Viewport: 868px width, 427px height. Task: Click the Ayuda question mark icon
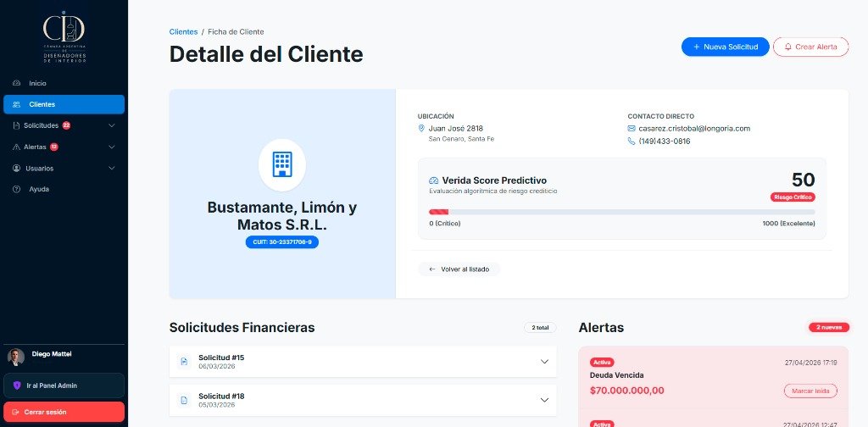coord(17,189)
